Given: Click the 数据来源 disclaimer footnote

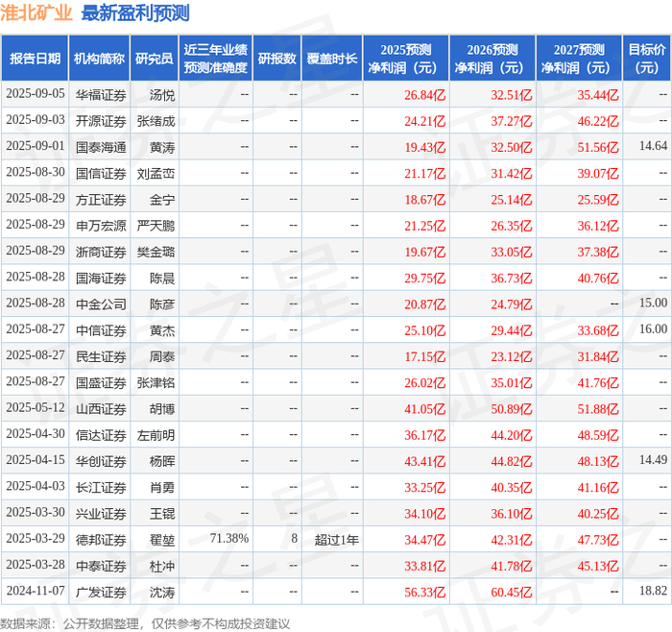Looking at the screenshot, I should (x=145, y=623).
